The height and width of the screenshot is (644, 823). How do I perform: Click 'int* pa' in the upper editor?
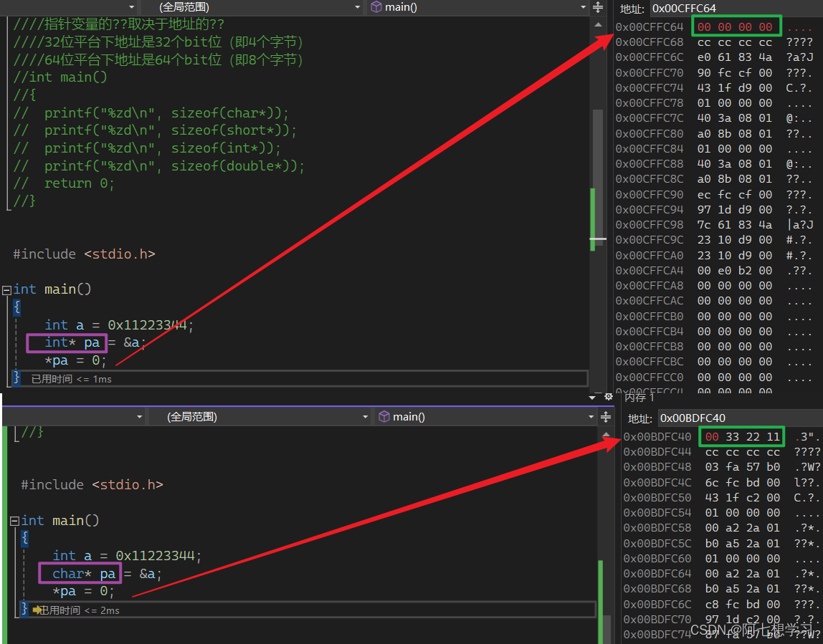coord(72,342)
